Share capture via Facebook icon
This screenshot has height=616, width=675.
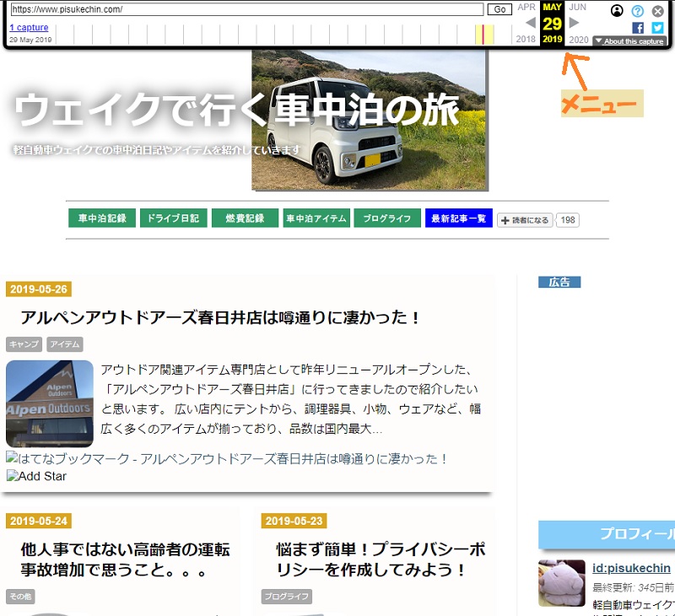pos(638,28)
